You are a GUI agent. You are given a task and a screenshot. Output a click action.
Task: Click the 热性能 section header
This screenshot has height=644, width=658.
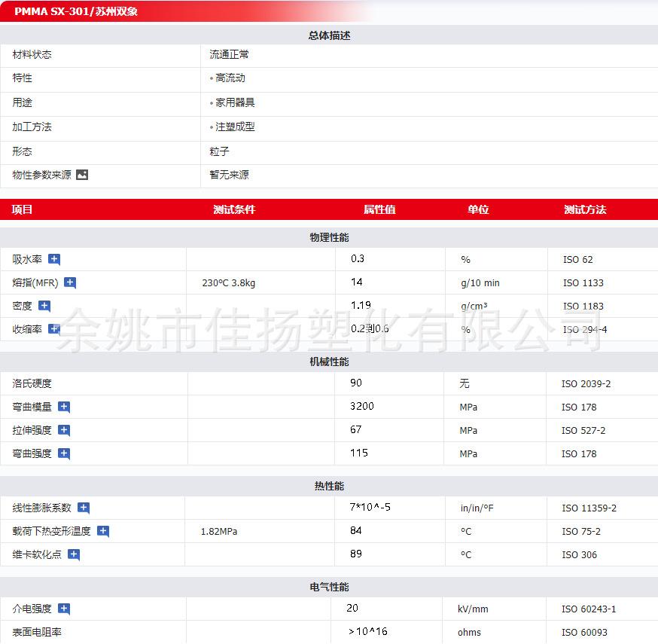(x=329, y=486)
